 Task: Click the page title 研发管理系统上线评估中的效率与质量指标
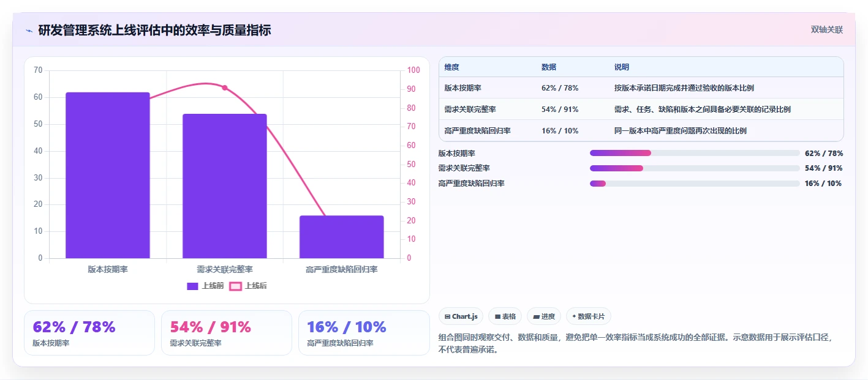click(x=154, y=31)
